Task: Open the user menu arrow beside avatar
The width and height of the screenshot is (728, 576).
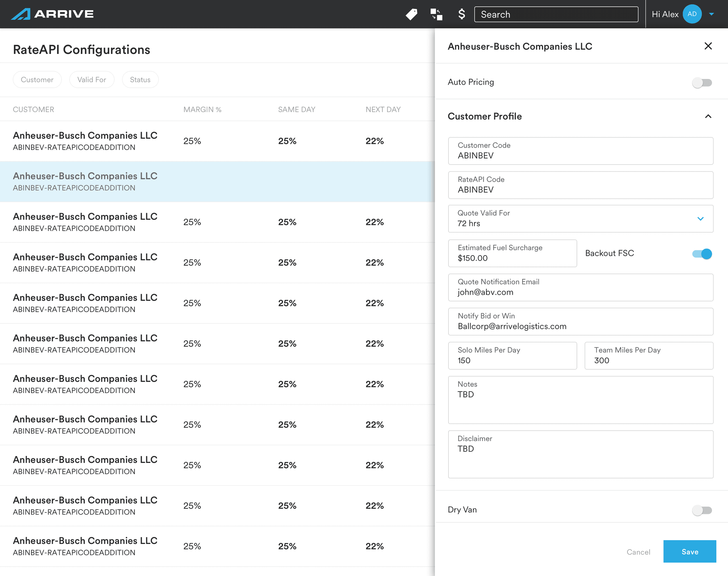Action: coord(711,14)
